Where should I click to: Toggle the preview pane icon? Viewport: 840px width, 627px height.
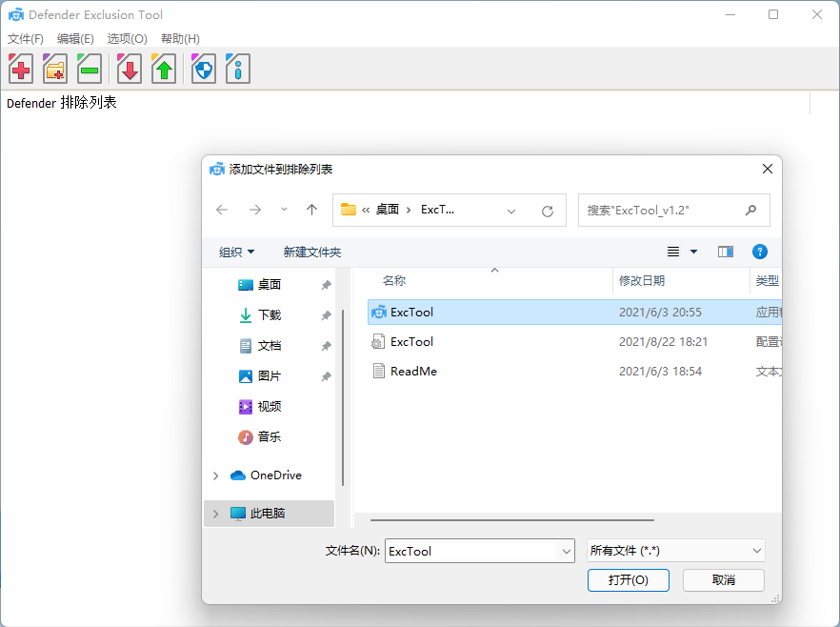726,252
